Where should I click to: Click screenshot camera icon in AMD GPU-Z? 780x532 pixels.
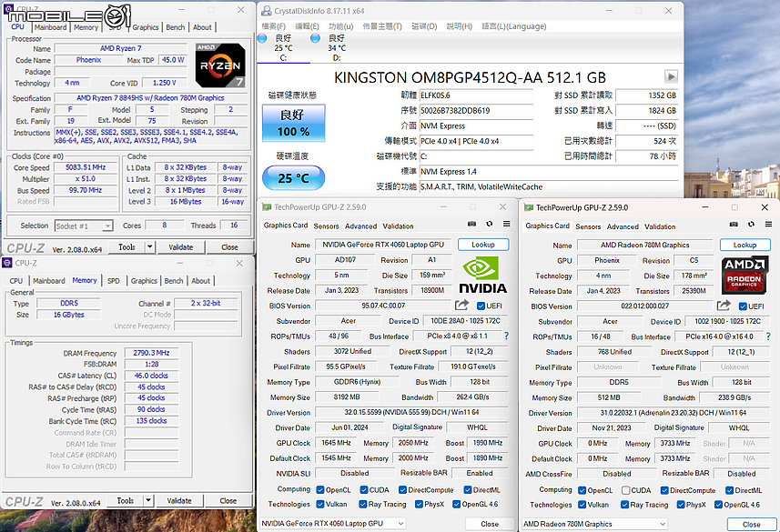point(734,225)
